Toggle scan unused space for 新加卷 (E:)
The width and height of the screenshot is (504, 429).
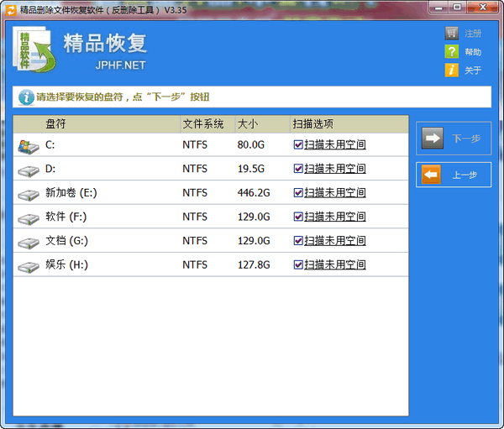point(298,193)
